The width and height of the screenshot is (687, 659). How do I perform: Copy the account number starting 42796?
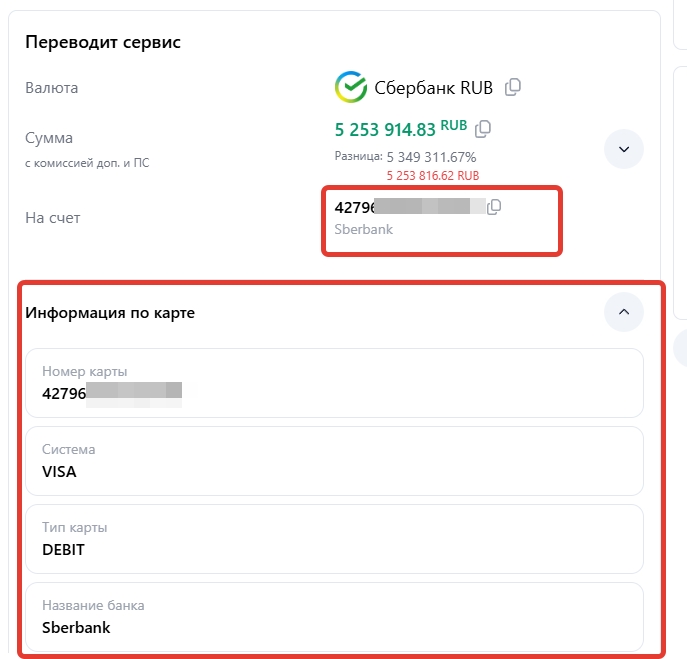(x=494, y=207)
